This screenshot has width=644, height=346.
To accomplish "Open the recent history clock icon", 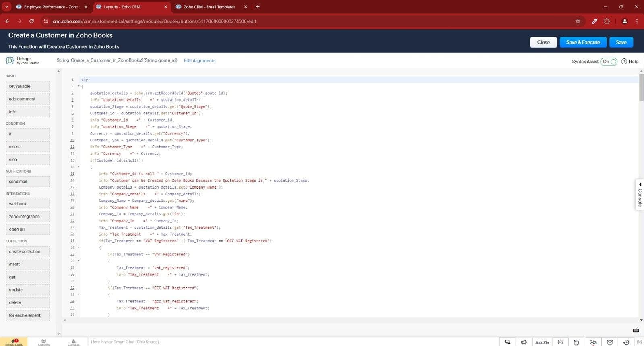I will tap(626, 342).
